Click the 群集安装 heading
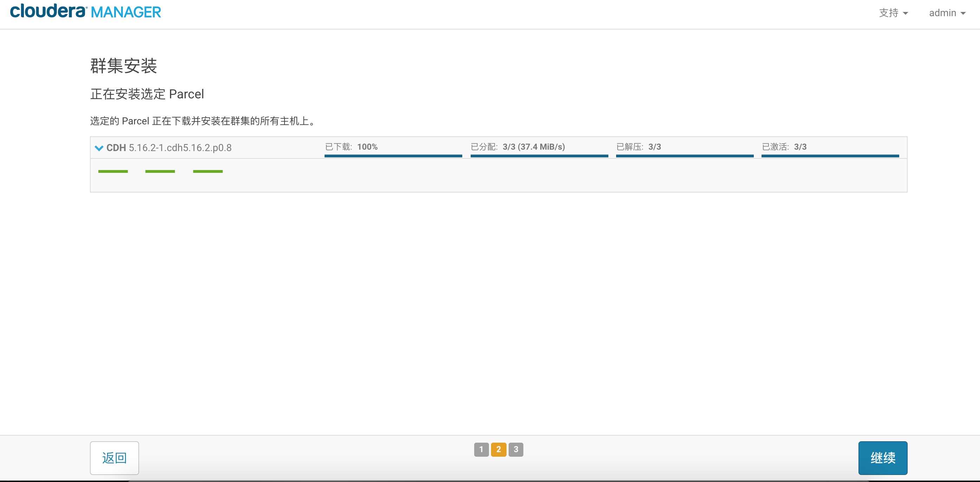The width and height of the screenshot is (980, 482). (x=124, y=66)
